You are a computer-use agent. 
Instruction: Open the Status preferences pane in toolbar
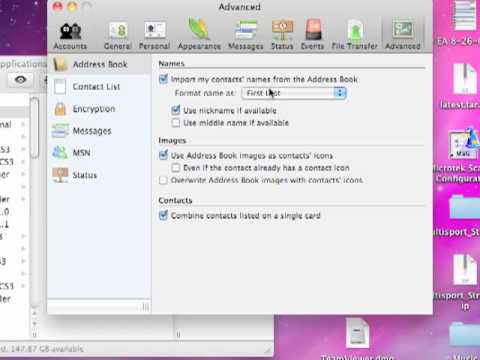[282, 36]
